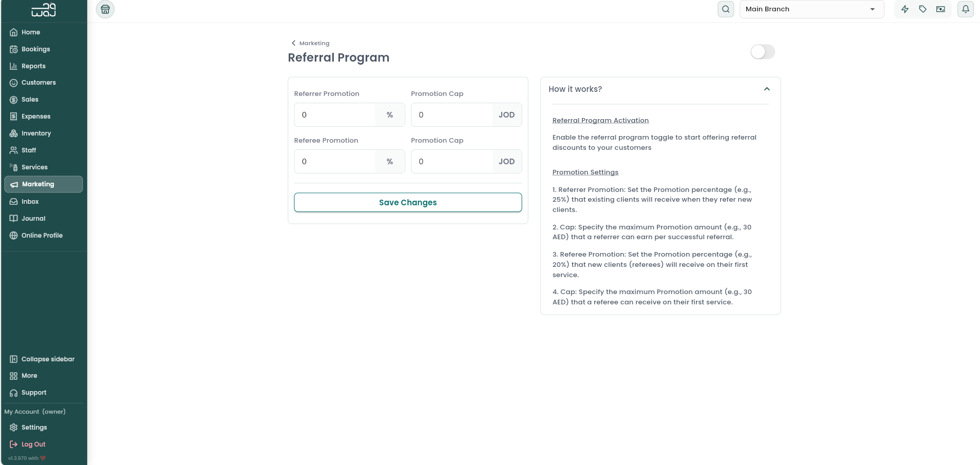Click the lightning bolt quick actions icon
This screenshot has width=980, height=465.
[x=904, y=9]
